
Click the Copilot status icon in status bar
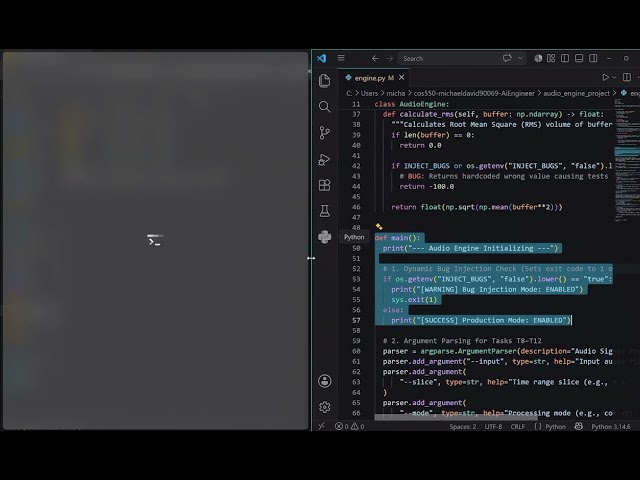(579, 426)
